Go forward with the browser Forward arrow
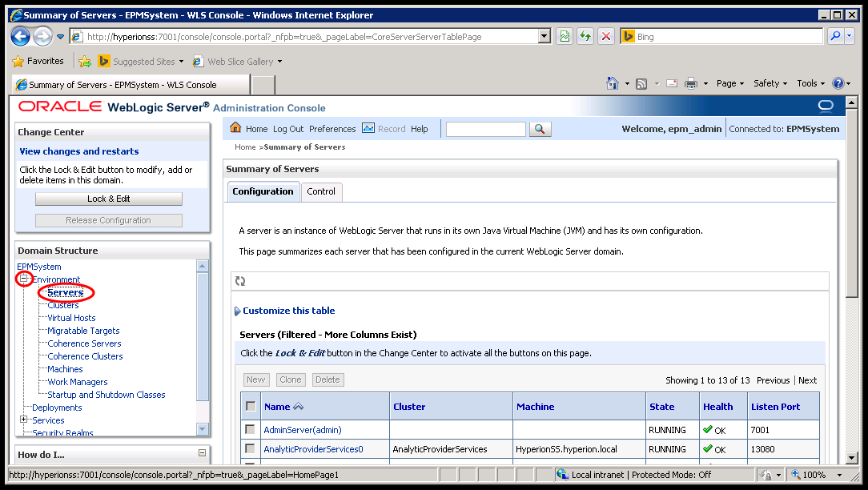 click(x=42, y=37)
